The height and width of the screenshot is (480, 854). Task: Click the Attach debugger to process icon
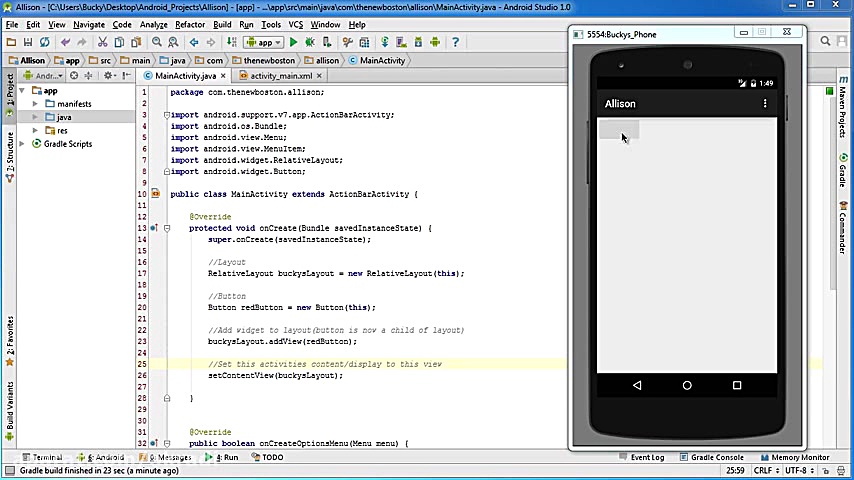click(x=327, y=42)
